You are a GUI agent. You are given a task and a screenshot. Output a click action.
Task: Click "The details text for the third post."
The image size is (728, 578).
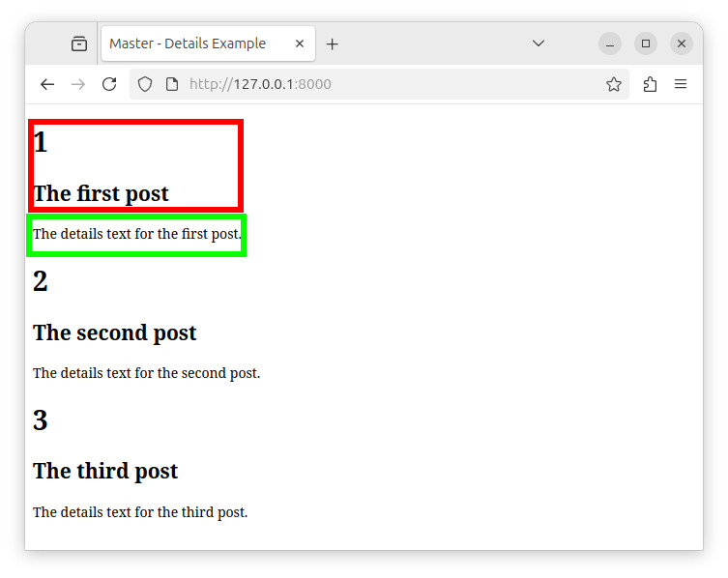click(140, 512)
